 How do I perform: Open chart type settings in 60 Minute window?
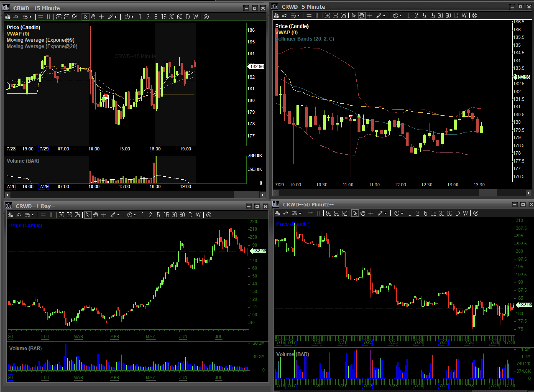tap(278, 213)
